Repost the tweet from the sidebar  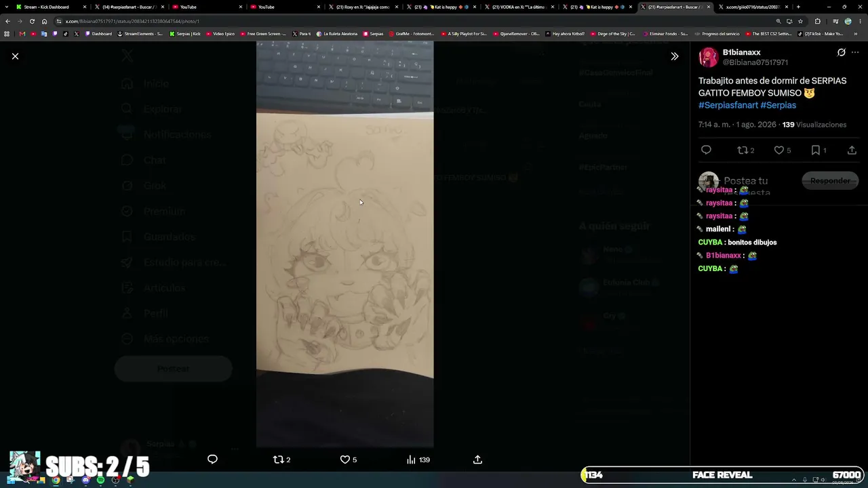click(x=745, y=150)
